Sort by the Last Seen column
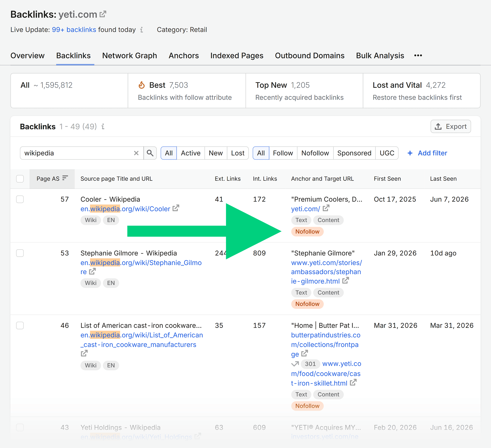 point(443,179)
